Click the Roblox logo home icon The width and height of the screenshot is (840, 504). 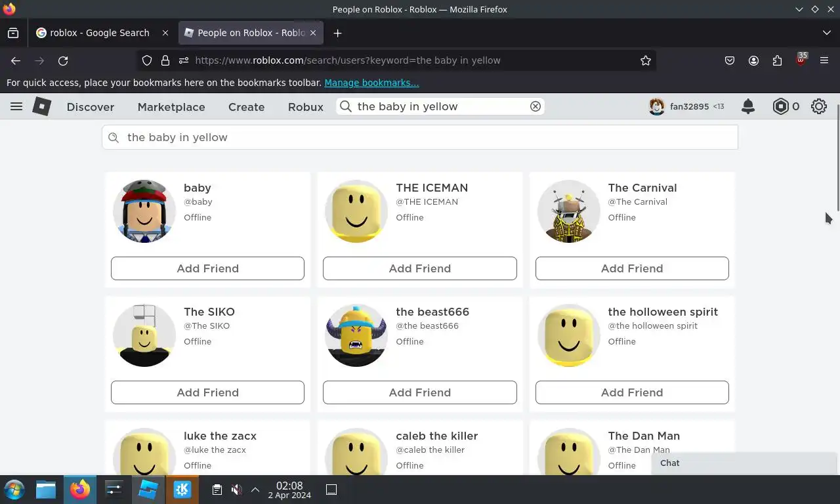42,106
